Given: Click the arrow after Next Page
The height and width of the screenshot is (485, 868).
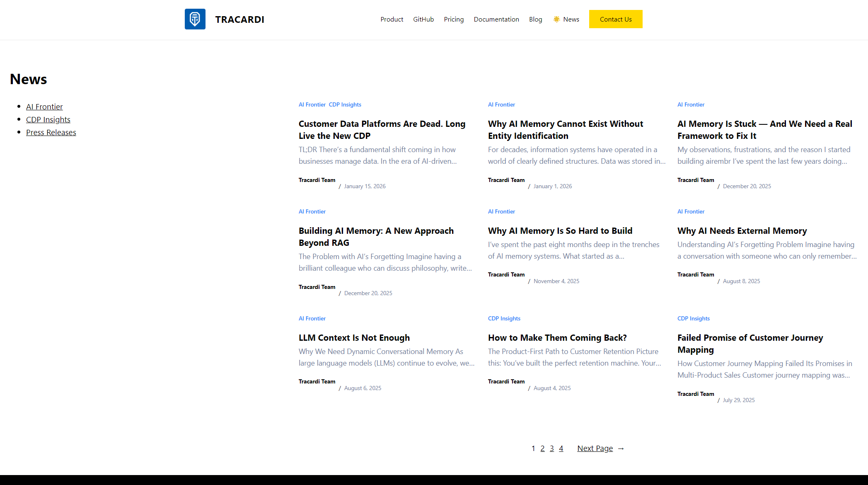Looking at the screenshot, I should click(x=621, y=449).
